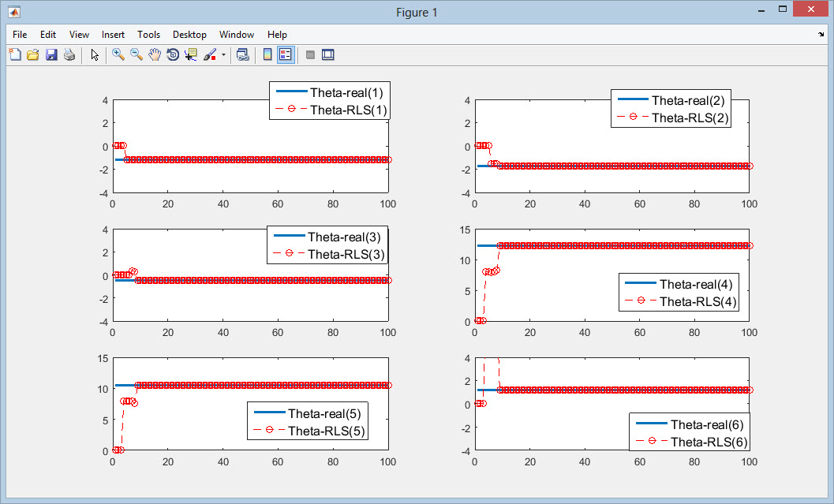
Task: Select the Theta-real(4) legend entry
Action: 679,285
